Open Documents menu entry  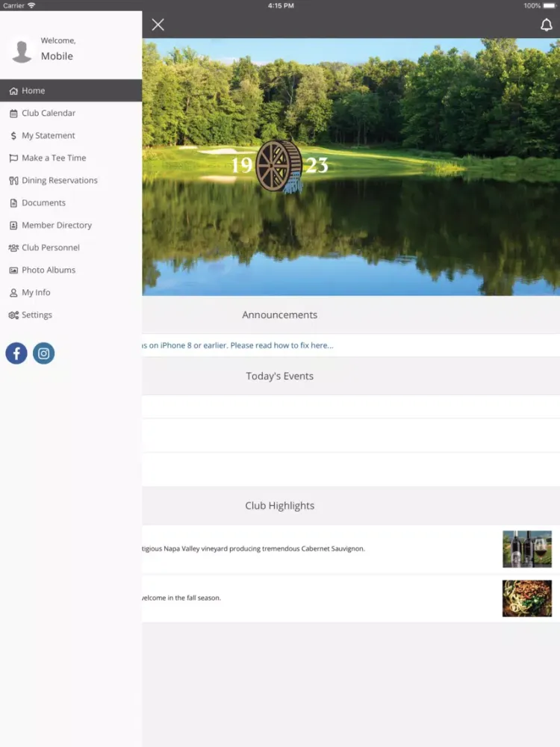click(71, 202)
